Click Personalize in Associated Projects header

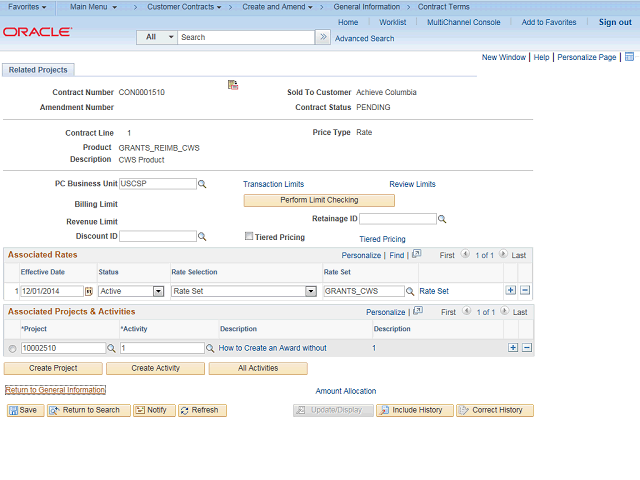click(x=386, y=312)
